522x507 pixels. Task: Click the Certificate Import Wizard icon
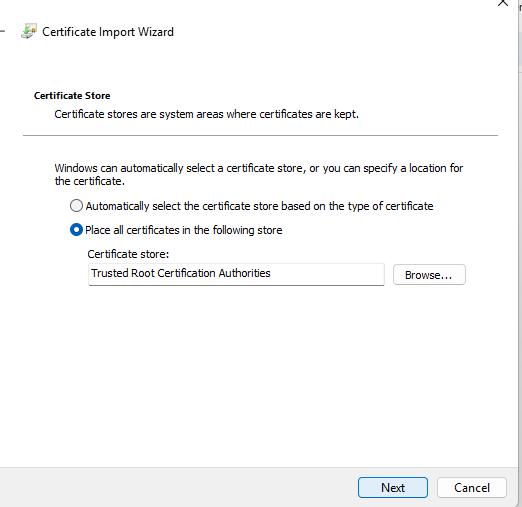click(29, 31)
